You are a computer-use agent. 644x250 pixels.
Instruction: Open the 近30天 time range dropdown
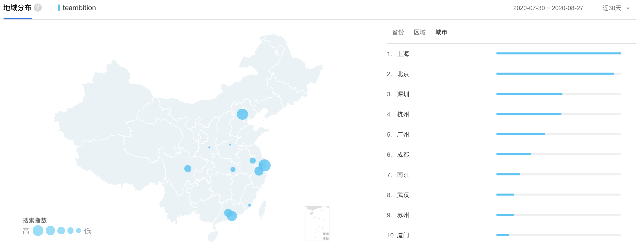click(x=612, y=8)
